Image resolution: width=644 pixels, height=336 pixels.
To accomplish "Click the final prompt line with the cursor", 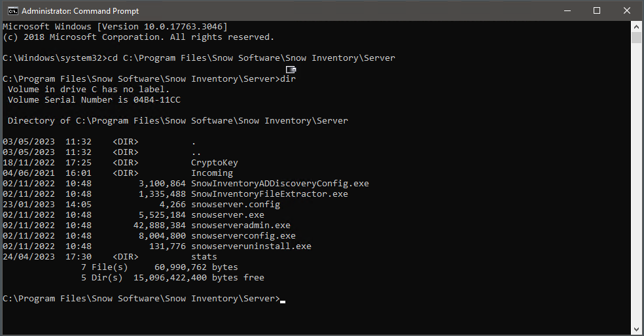I will point(144,299).
